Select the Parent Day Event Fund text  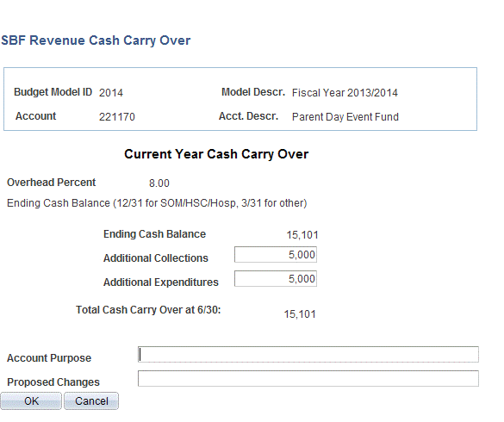345,116
